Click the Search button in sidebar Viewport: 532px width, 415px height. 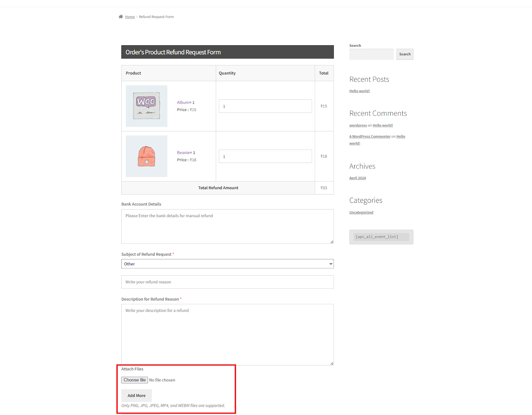coord(405,54)
